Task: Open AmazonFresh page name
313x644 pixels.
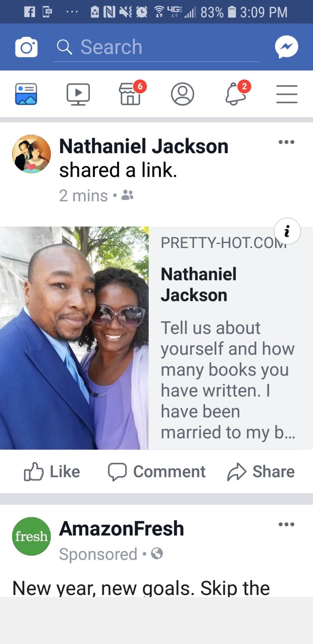Action: (121, 528)
